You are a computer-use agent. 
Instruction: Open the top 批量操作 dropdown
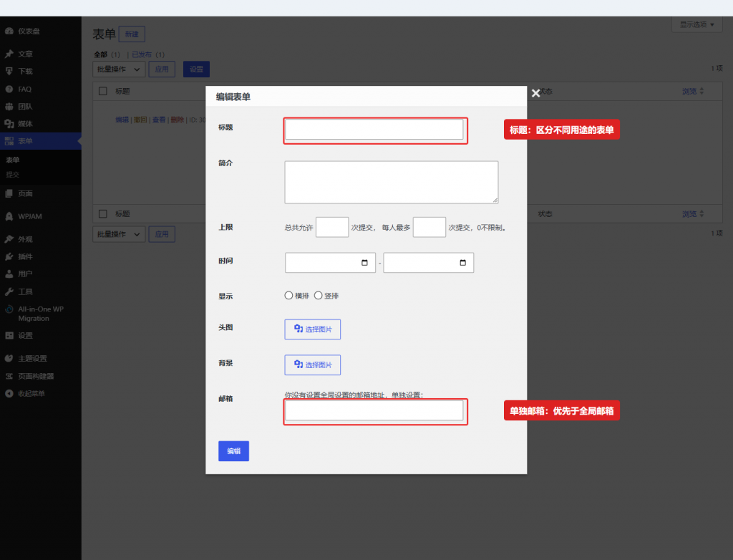[119, 69]
